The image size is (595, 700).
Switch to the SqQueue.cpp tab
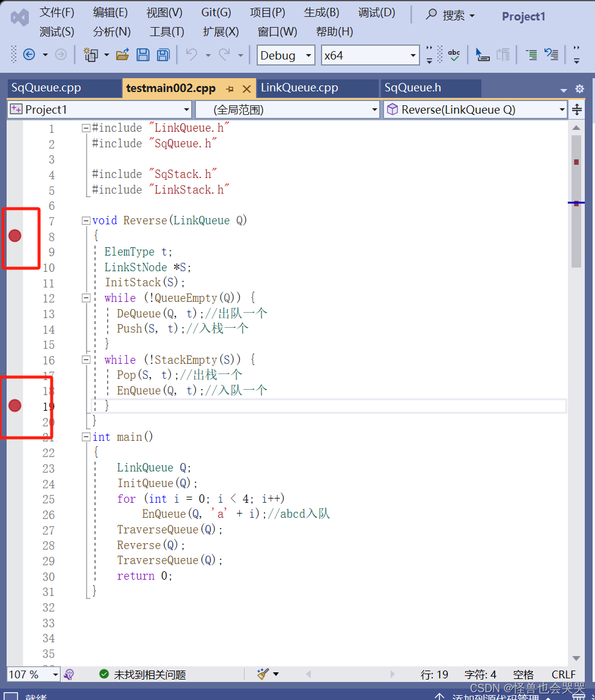pyautogui.click(x=64, y=88)
